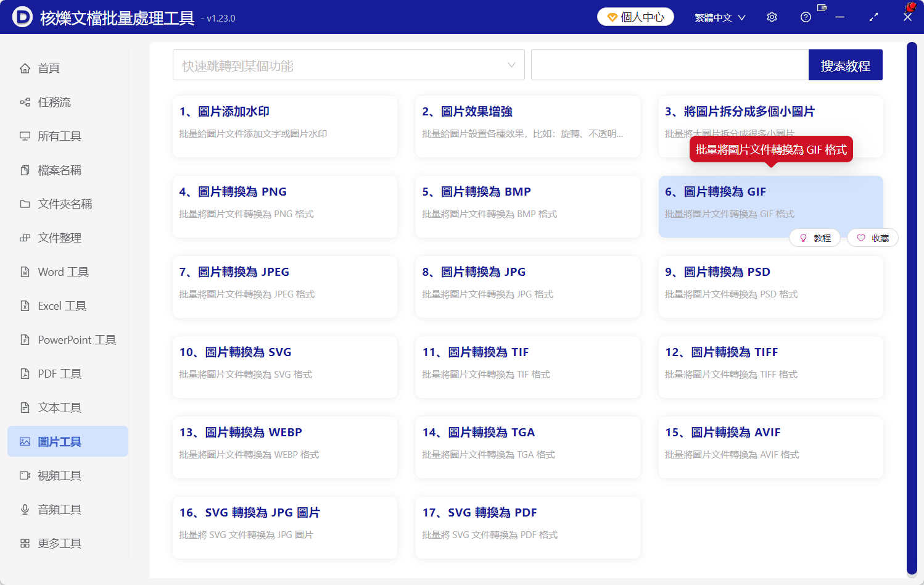Click the lightbulb icon on 教程 button

click(x=803, y=238)
